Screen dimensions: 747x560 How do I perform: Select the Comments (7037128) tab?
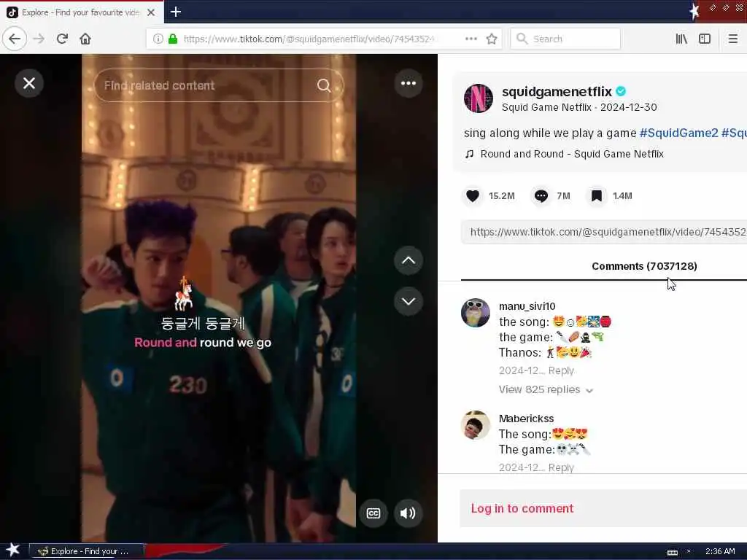(x=644, y=266)
